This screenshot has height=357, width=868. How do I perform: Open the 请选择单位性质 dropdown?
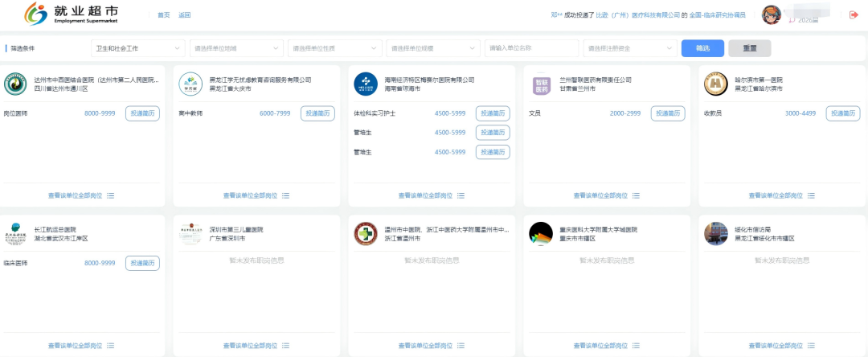pyautogui.click(x=334, y=48)
